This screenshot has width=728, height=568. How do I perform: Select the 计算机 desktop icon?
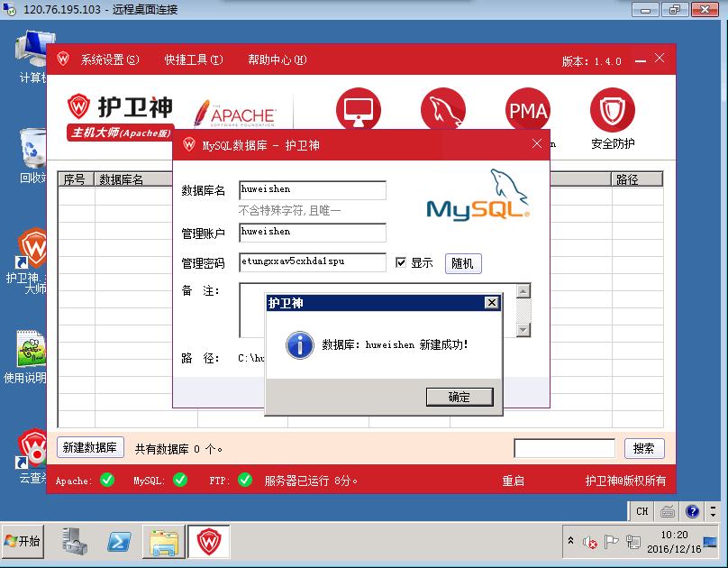click(32, 57)
